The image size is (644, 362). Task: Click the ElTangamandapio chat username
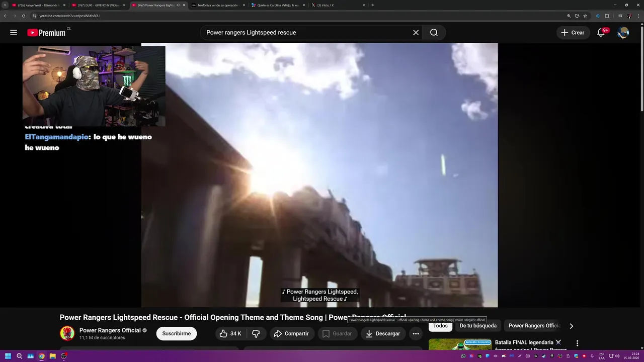(56, 137)
